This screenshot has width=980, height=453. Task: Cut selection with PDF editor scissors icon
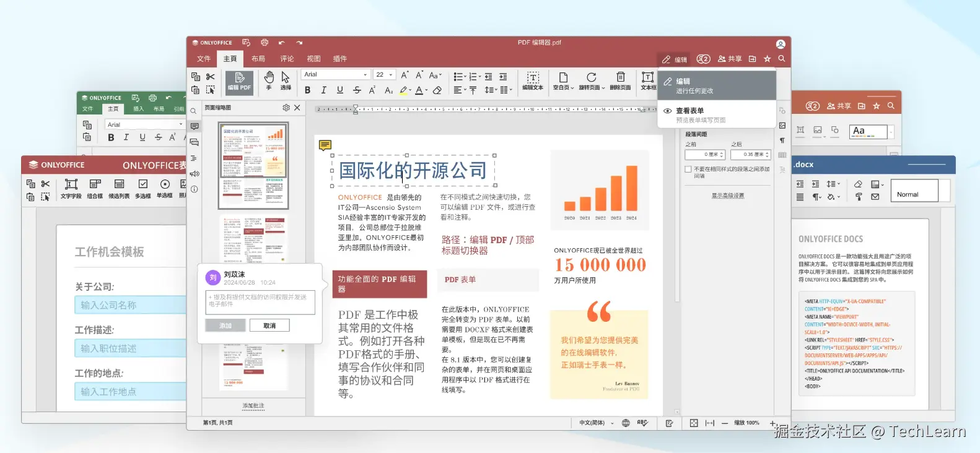[x=211, y=77]
